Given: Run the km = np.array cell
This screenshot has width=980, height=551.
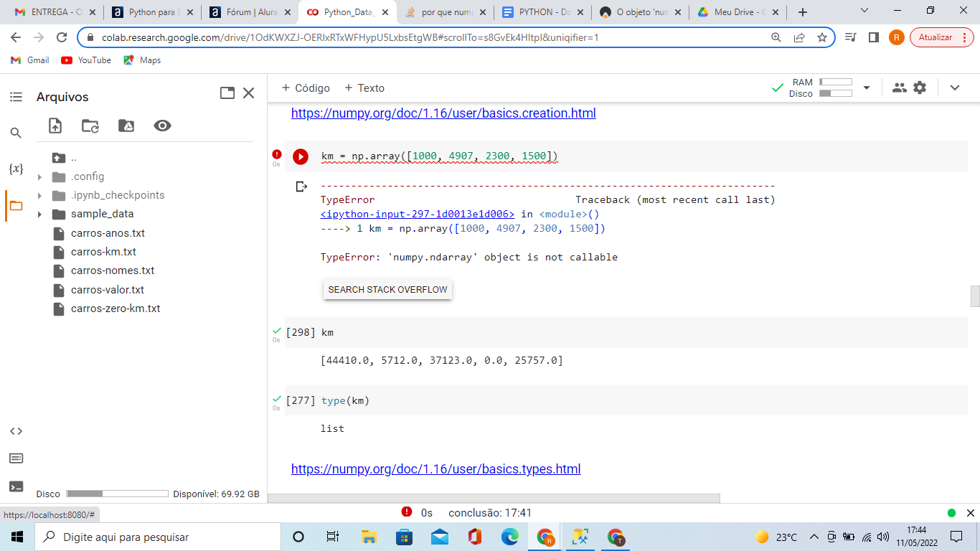Looking at the screenshot, I should point(301,156).
